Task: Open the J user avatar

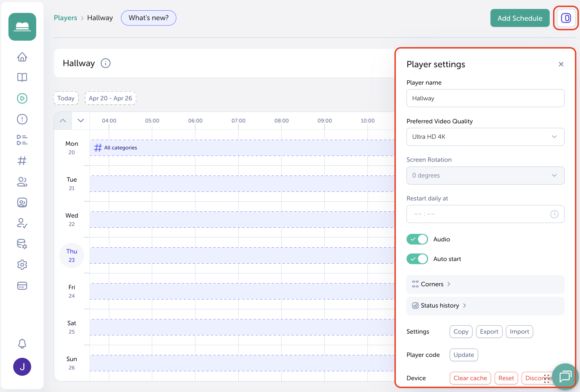Action: click(22, 367)
